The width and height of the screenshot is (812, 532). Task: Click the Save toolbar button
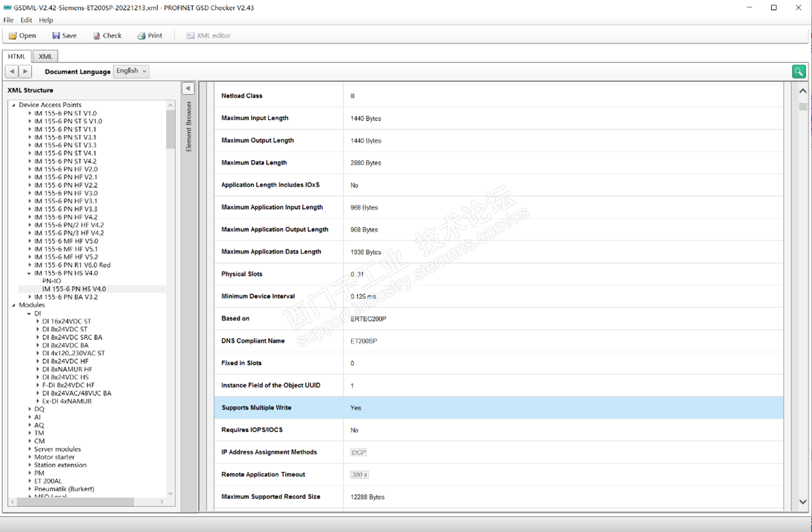pos(64,36)
